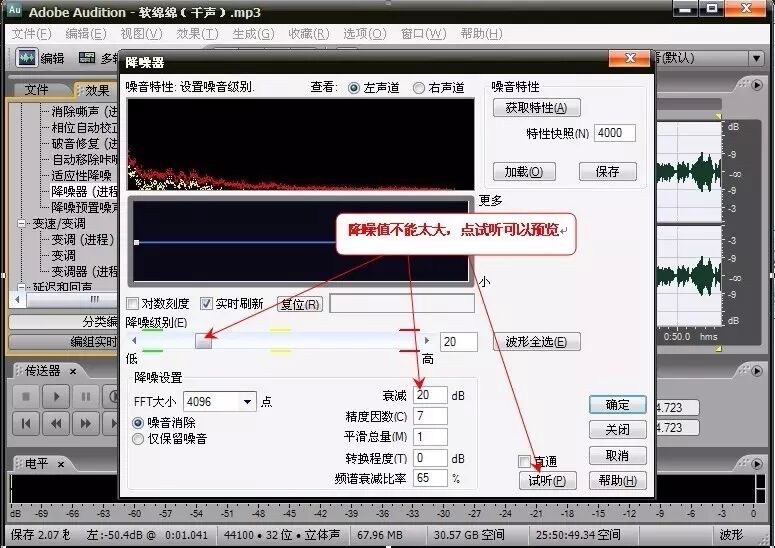Switch to 效果 panel tab
The width and height of the screenshot is (775, 548).
point(97,90)
